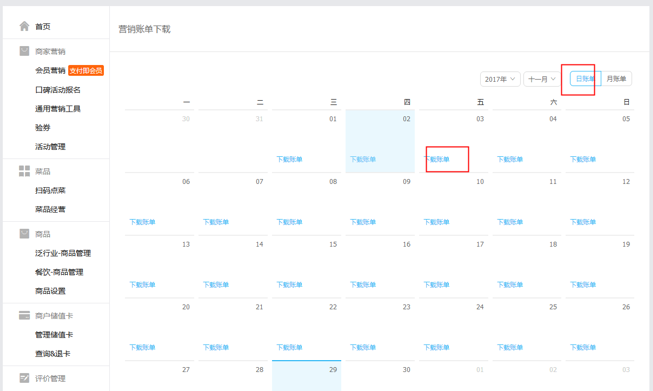Click greyed date 30 of previous month
This screenshot has width=653, height=391.
tap(186, 119)
